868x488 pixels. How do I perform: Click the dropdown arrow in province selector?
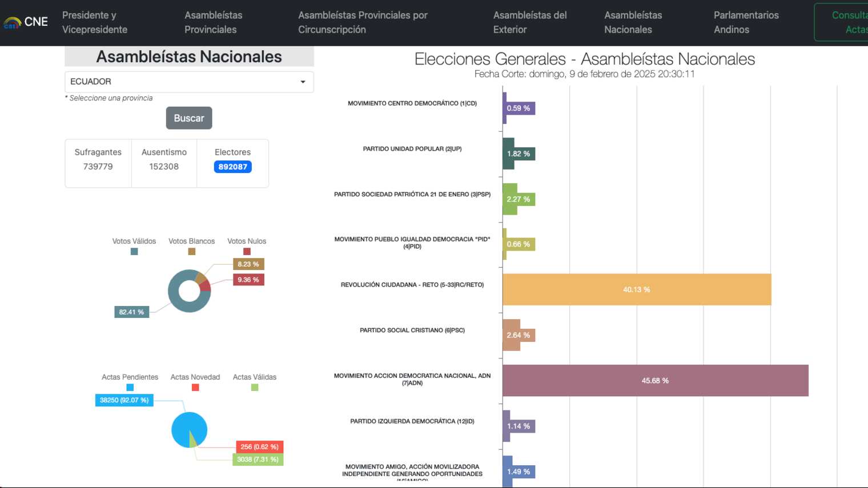pos(303,82)
